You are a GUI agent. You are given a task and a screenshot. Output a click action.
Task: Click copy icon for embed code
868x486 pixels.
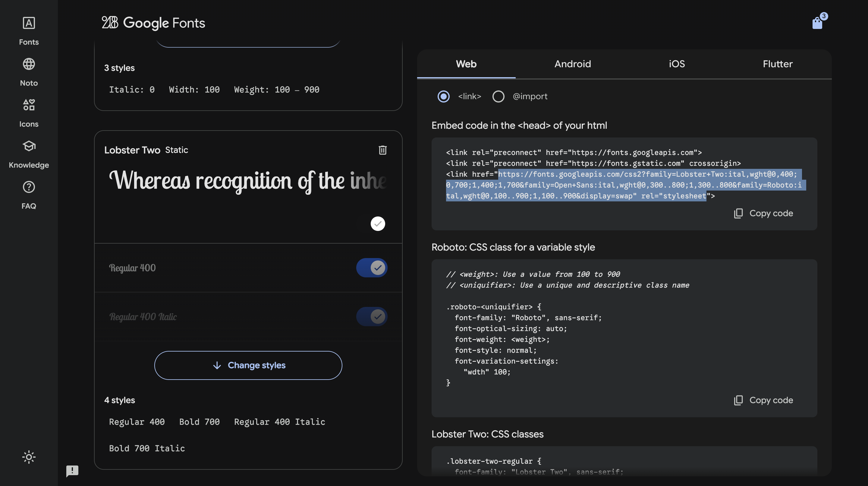[x=738, y=213]
